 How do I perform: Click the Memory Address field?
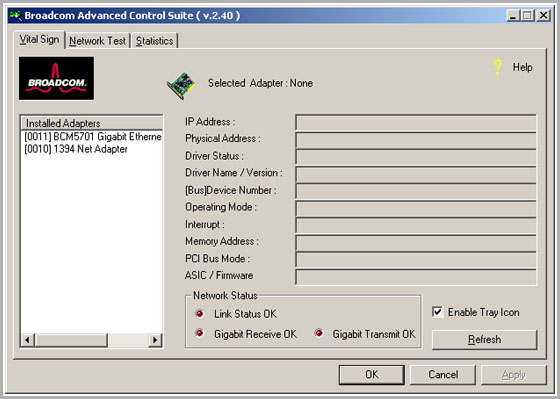click(x=416, y=243)
